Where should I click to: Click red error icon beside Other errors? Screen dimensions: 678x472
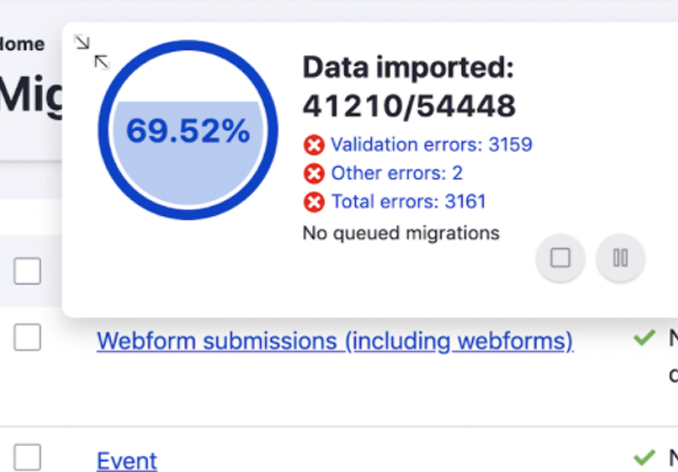pyautogui.click(x=314, y=173)
